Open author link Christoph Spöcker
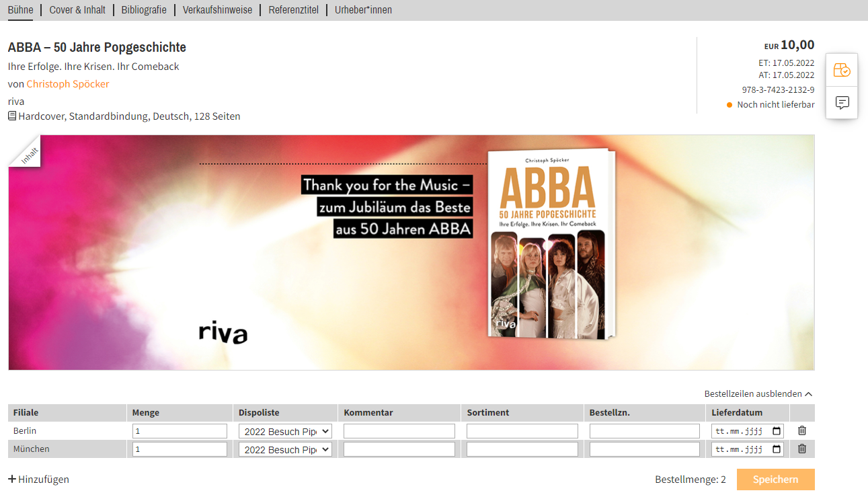Viewport: 868px width, 499px height. pyautogui.click(x=68, y=84)
